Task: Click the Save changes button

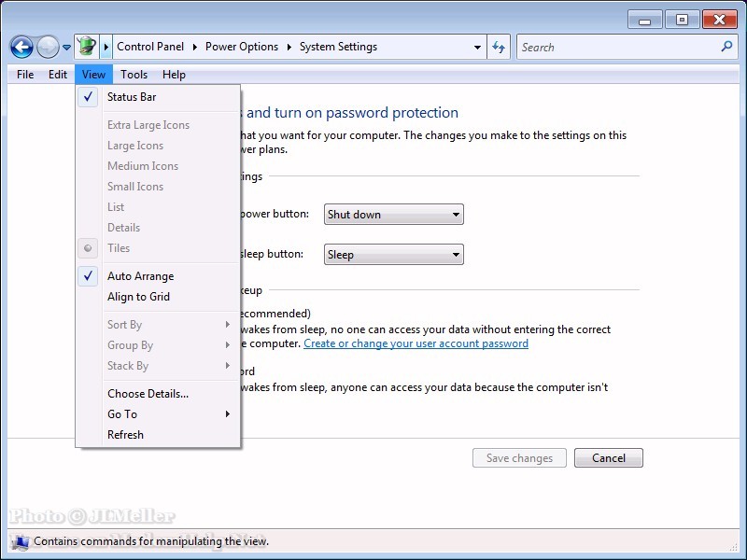Action: point(519,457)
